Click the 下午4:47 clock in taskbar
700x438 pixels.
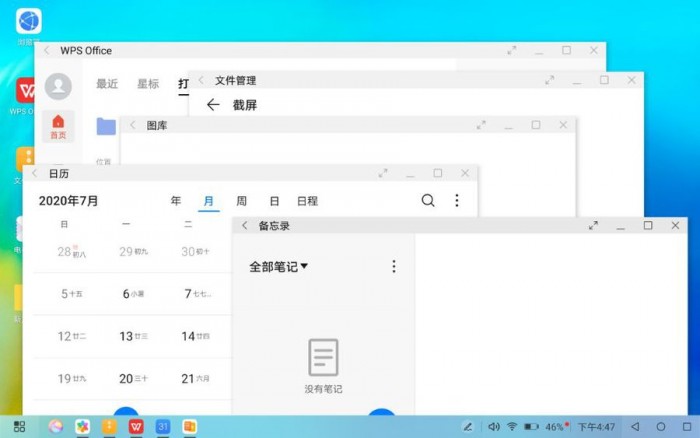596,427
